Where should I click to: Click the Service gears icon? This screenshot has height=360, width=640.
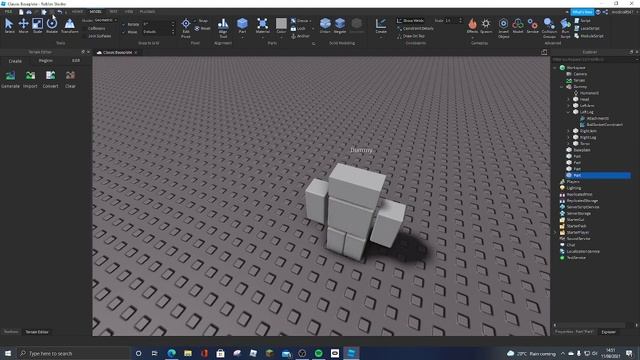(533, 25)
